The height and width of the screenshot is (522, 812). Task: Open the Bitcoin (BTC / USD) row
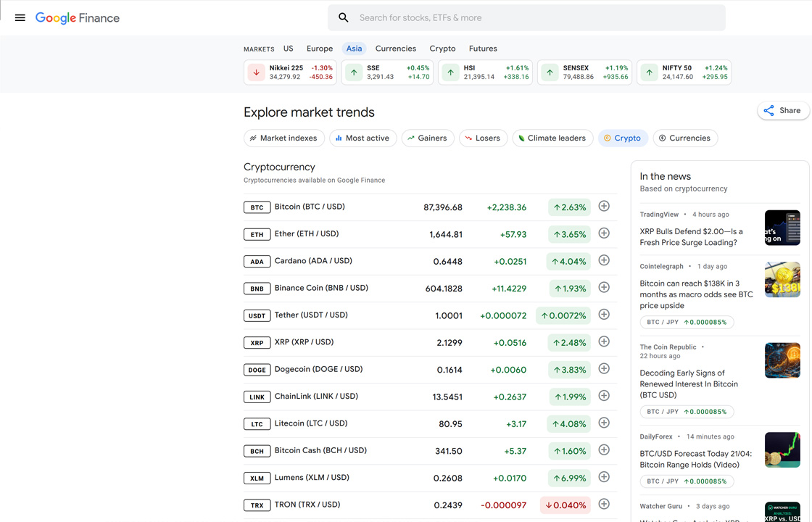430,207
